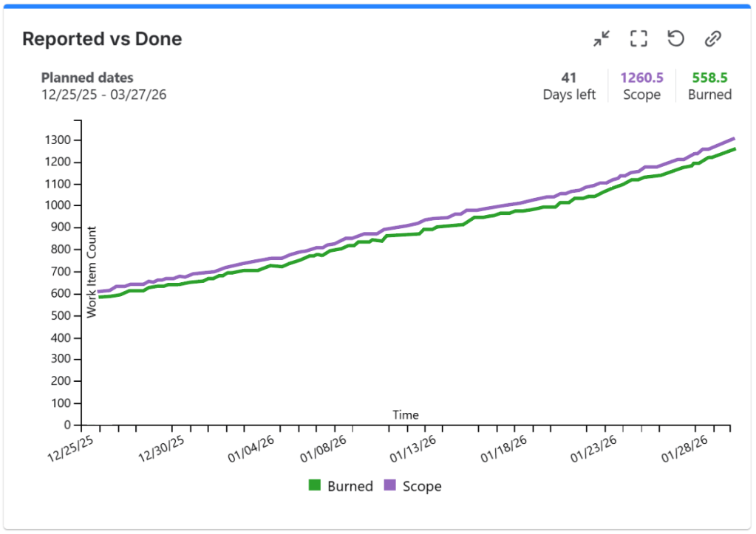Click the Work Item Count axis label
This screenshot has height=534, width=756.
pos(92,272)
